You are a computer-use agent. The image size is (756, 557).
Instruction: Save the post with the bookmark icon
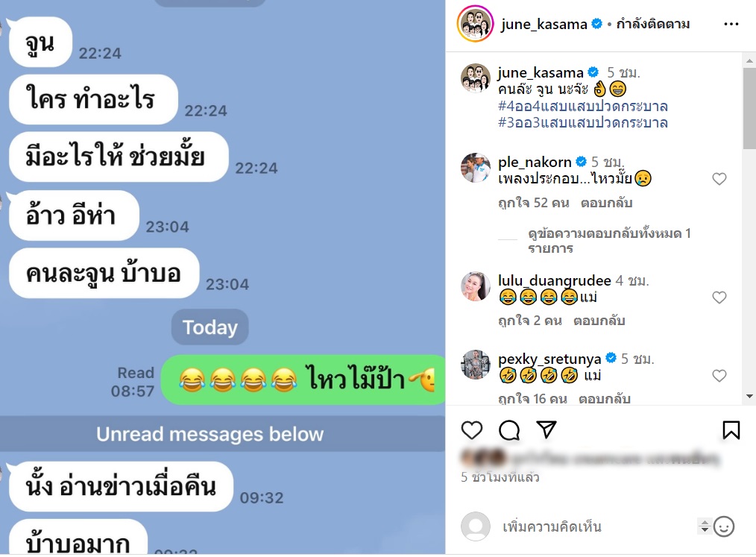click(x=731, y=429)
